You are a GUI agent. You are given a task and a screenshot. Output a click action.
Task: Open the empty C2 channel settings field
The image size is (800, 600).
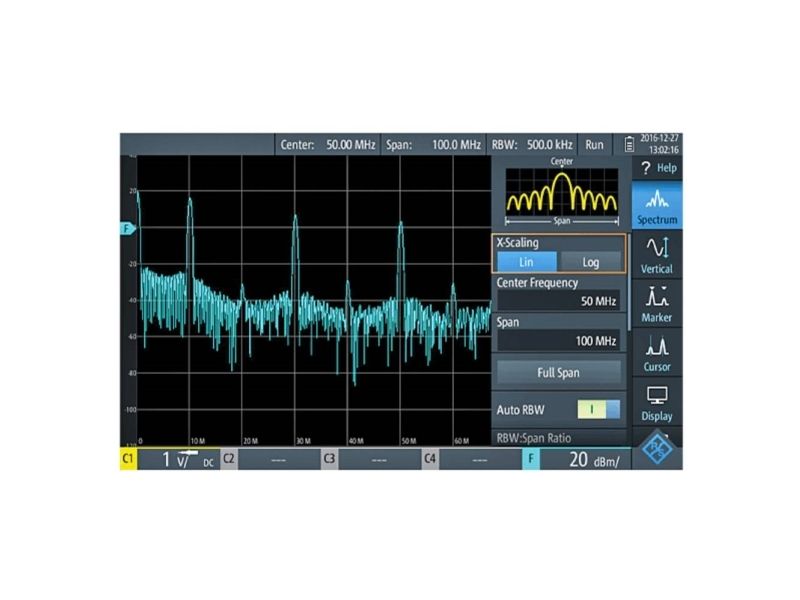pos(279,459)
